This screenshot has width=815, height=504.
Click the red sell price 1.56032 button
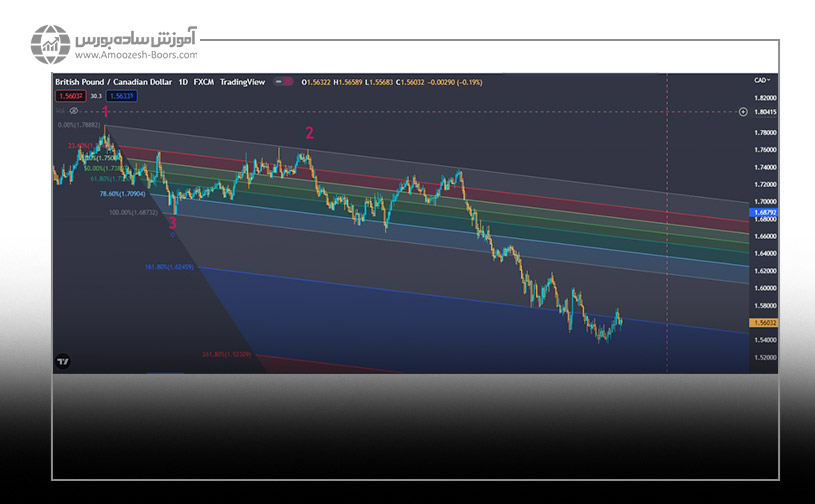click(x=70, y=96)
